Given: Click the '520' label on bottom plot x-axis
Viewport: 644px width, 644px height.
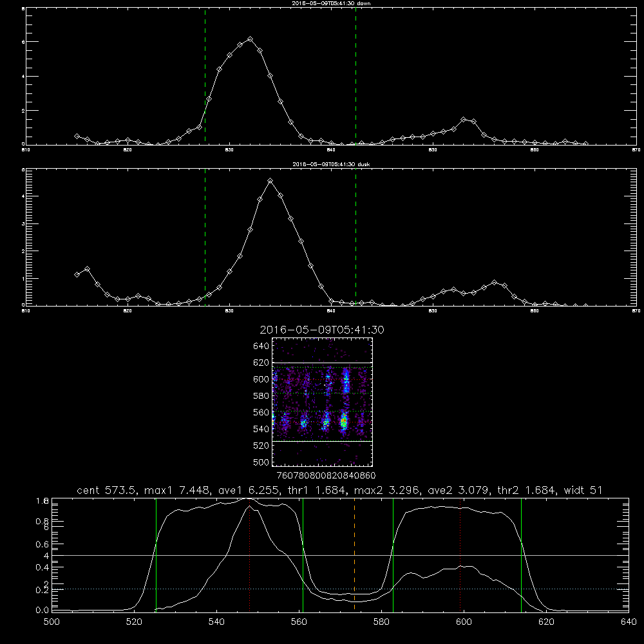Looking at the screenshot, I should click(x=134, y=622).
